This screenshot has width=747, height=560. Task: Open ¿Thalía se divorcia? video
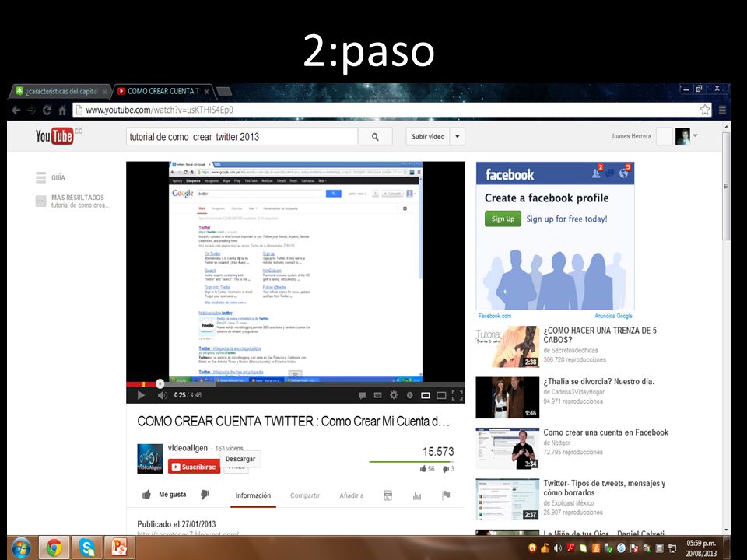point(599,381)
